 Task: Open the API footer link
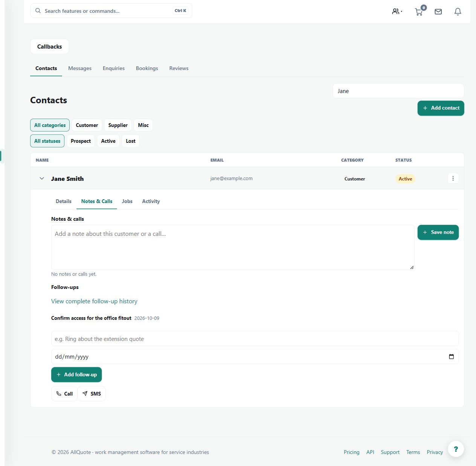[x=370, y=452]
